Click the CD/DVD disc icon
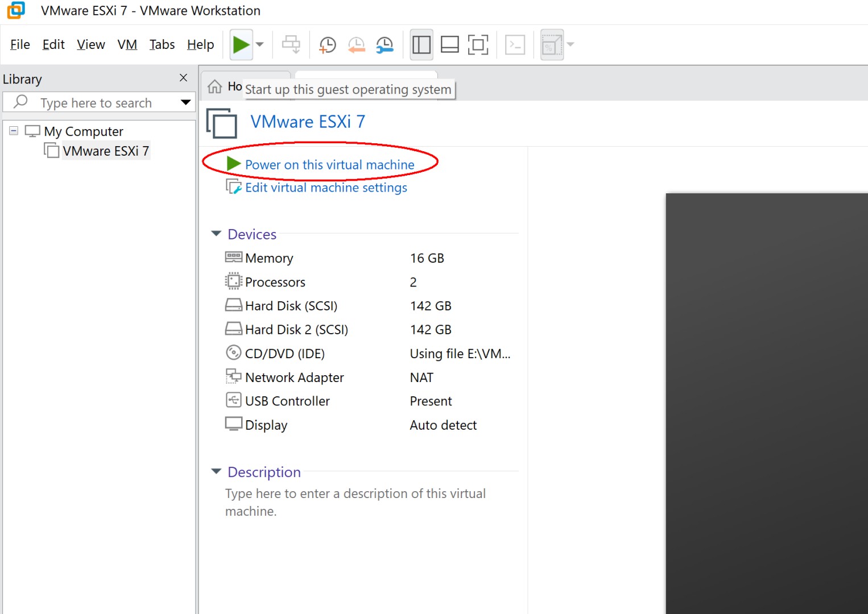 pyautogui.click(x=233, y=352)
